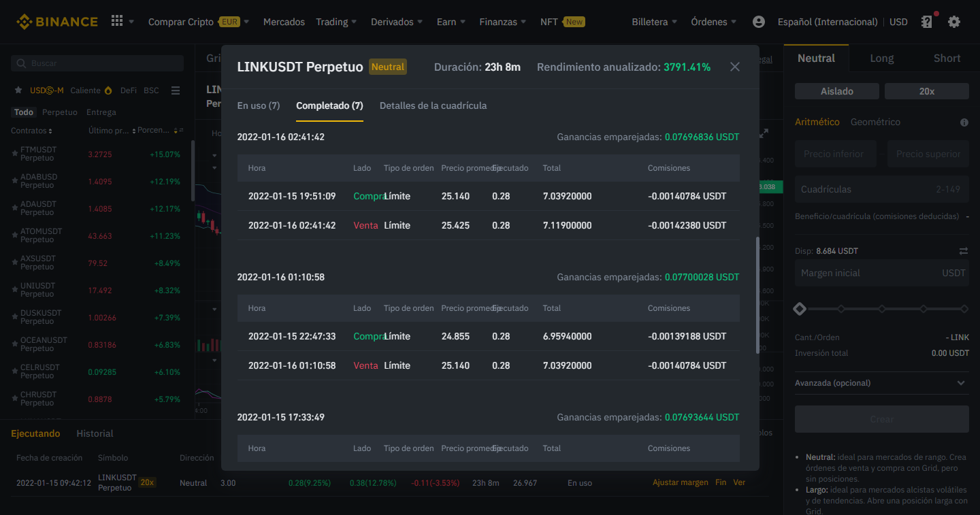Favorite ADABUSD with its star
980x515 pixels.
pyautogui.click(x=15, y=181)
